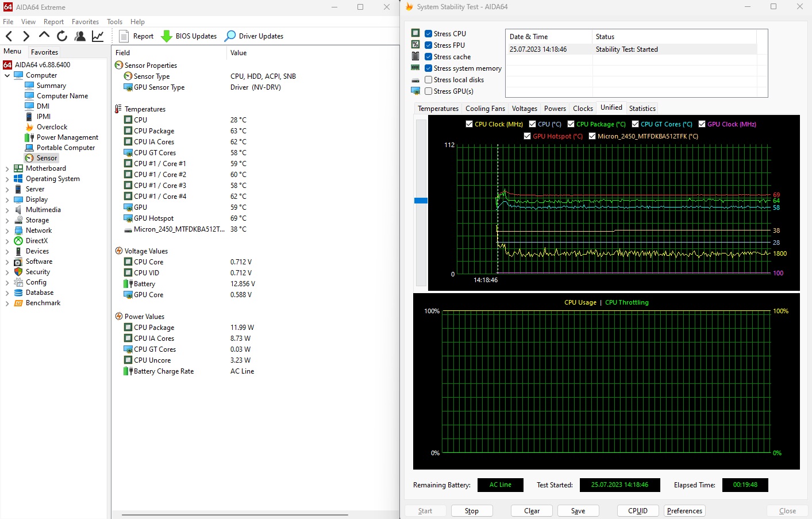Open the user/favorites person icon in toolbar
Image resolution: width=812 pixels, height=519 pixels.
click(x=80, y=36)
